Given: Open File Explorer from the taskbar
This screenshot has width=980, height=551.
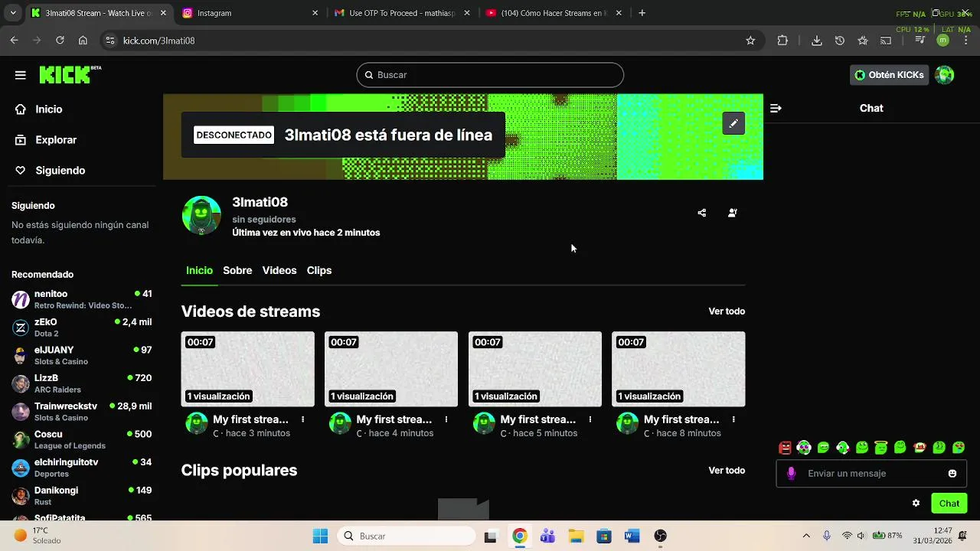Looking at the screenshot, I should point(576,536).
